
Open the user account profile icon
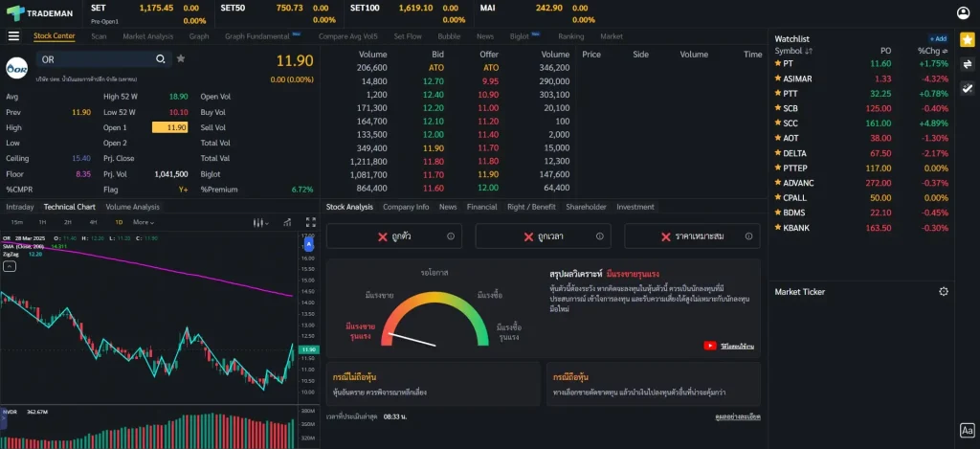(963, 13)
